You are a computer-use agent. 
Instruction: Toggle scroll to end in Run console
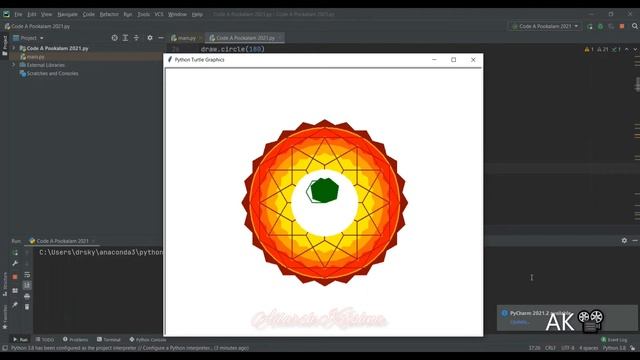click(27, 285)
